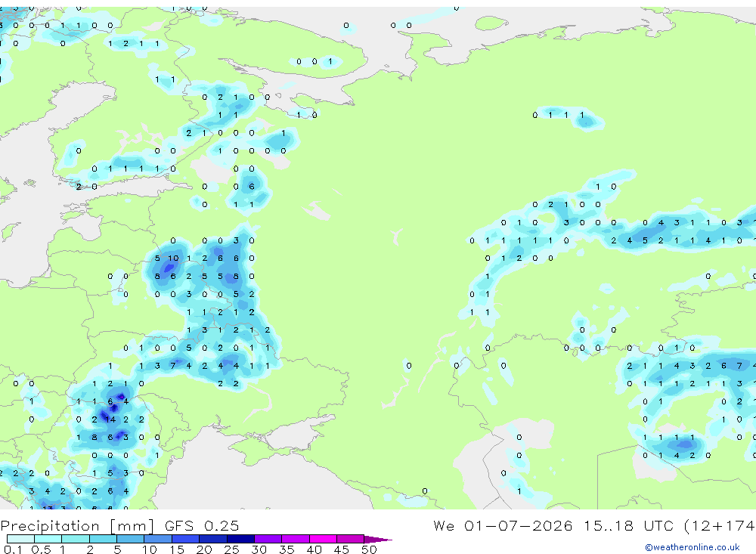The height and width of the screenshot is (554, 756).
Task: Click the weatheronline.co.uk copyright link
Action: [692, 547]
